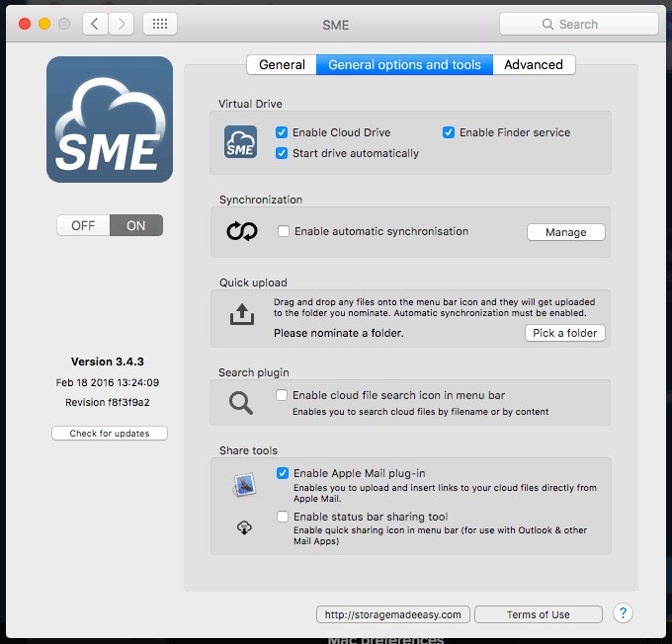Click into the Search field
This screenshot has height=644, width=672.
pos(578,24)
